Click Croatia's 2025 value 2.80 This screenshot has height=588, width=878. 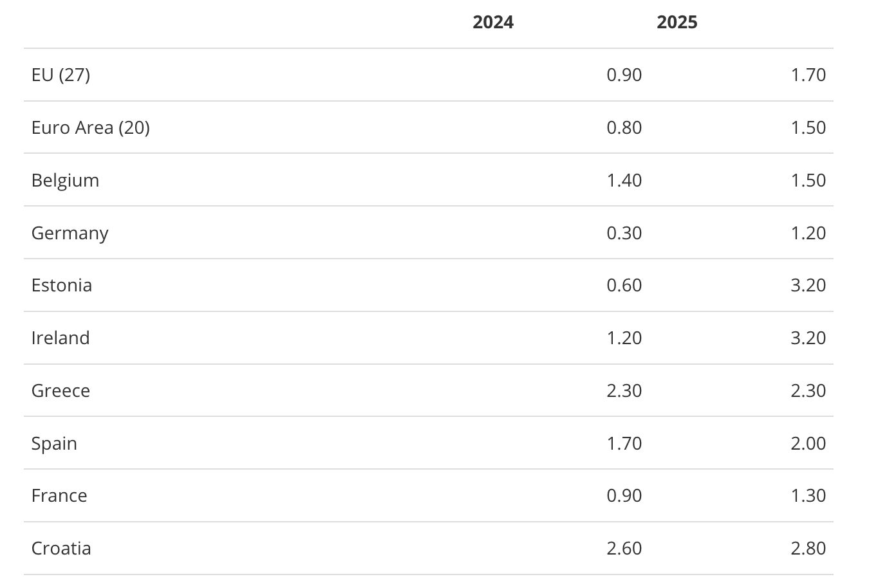click(x=808, y=548)
